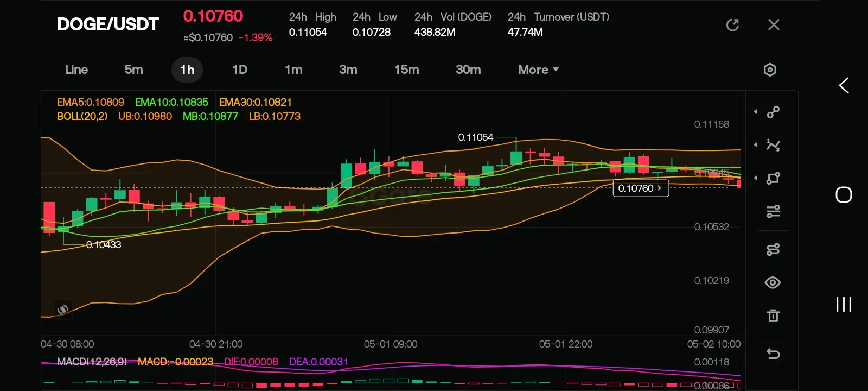The width and height of the screenshot is (868, 391).
Task: Tap the EMA10:0.10835 indicator label
Action: click(171, 102)
